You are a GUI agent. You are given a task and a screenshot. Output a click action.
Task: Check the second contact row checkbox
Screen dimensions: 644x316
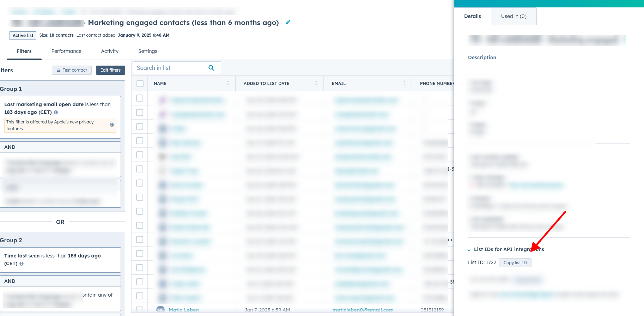coord(140,113)
